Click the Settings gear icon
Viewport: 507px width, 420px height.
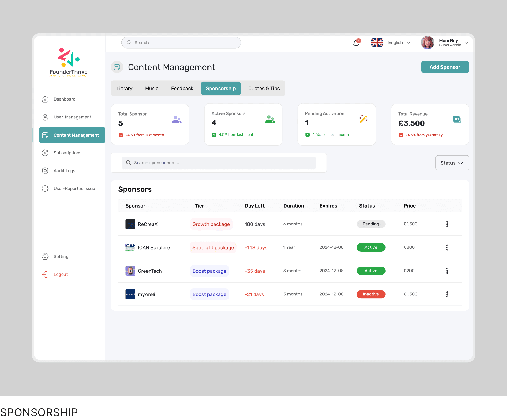[x=45, y=257]
